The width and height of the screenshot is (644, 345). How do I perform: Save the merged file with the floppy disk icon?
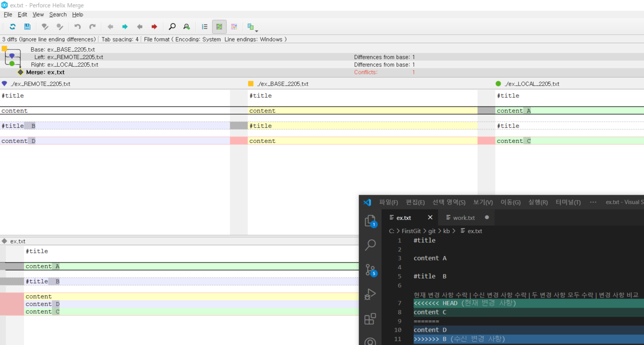pos(27,27)
